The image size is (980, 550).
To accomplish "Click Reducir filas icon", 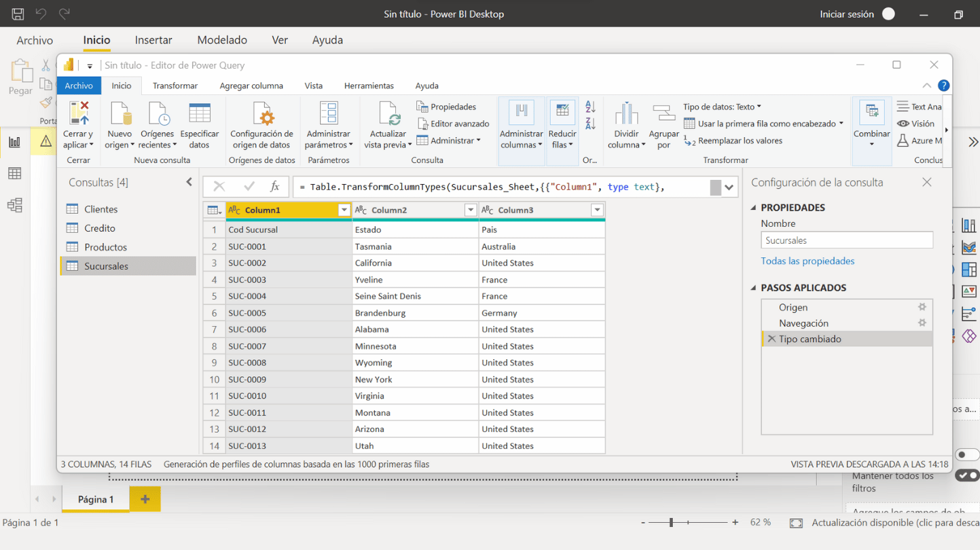I will click(562, 112).
